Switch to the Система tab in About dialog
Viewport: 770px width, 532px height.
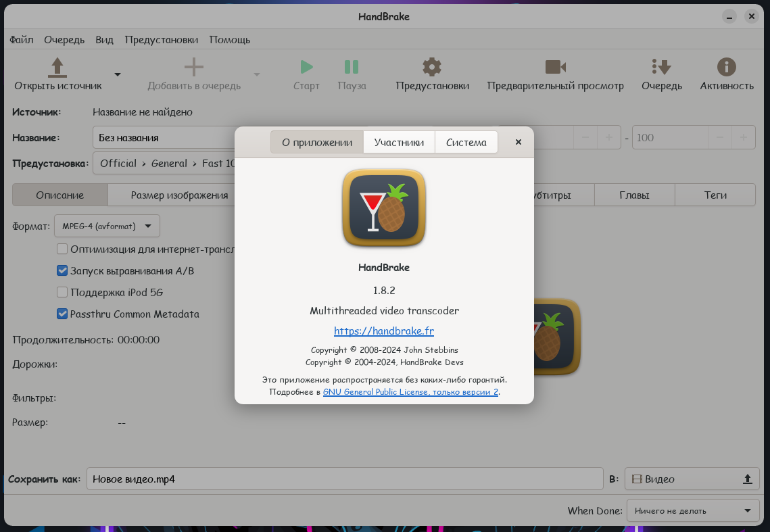[x=466, y=142]
